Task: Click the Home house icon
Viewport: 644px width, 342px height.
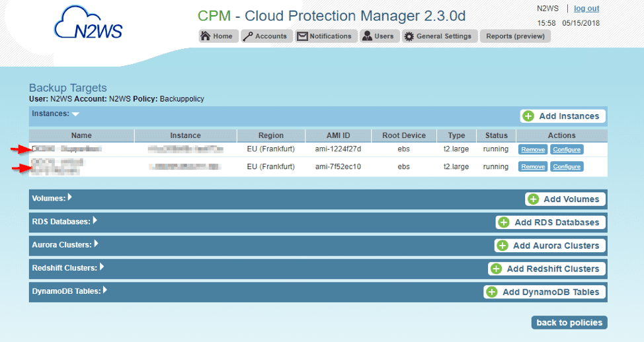Action: [x=206, y=36]
